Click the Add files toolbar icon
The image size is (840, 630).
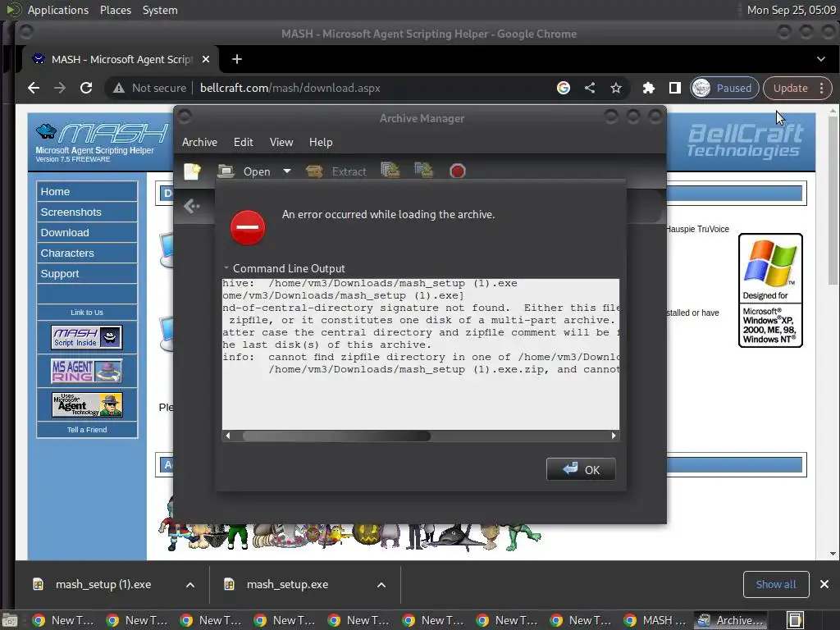pos(390,171)
